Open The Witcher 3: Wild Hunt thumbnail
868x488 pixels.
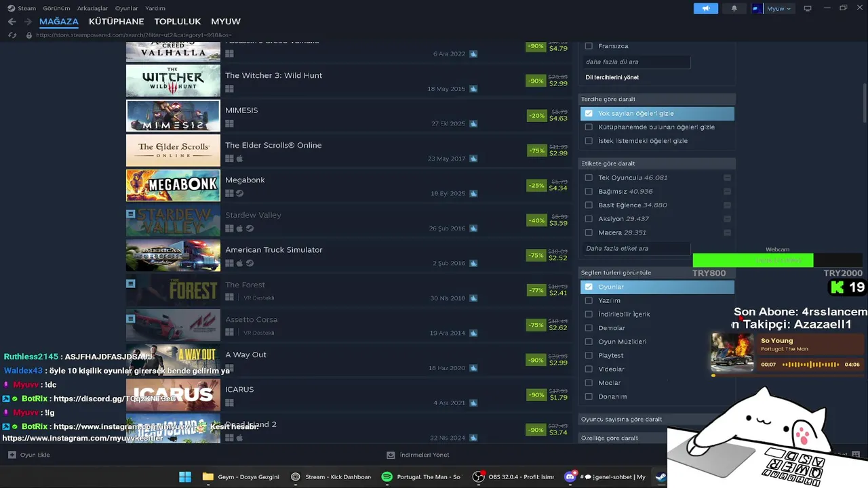(173, 81)
